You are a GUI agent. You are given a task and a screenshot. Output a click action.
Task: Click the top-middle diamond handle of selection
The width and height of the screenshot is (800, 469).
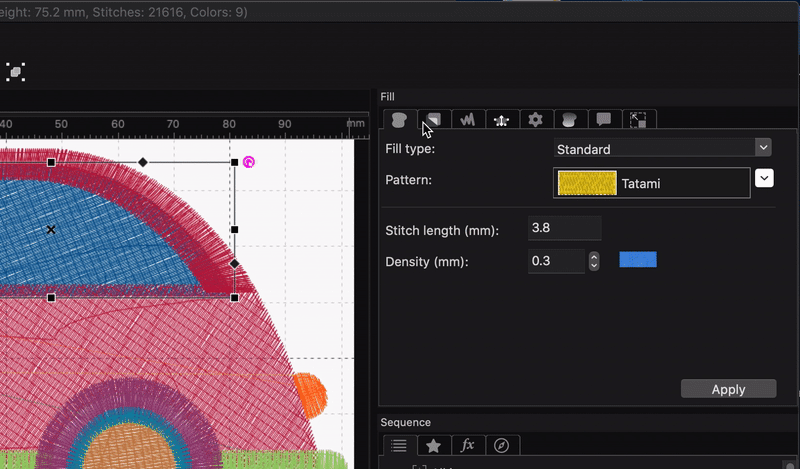pyautogui.click(x=143, y=162)
